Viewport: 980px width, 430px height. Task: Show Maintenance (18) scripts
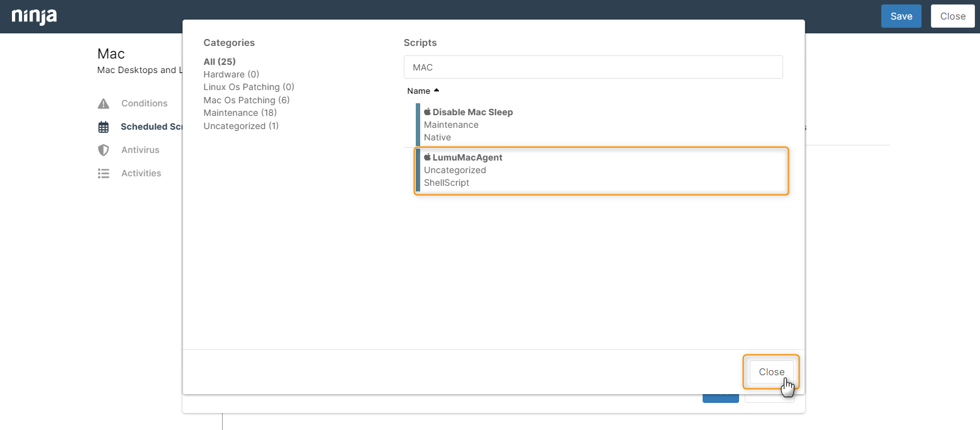(x=240, y=113)
